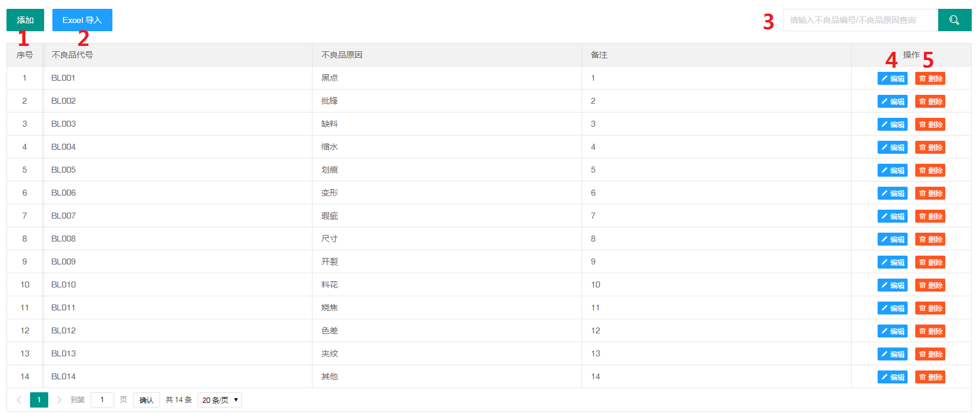
Task: Delete the BL009 开裂 row
Action: pos(930,262)
